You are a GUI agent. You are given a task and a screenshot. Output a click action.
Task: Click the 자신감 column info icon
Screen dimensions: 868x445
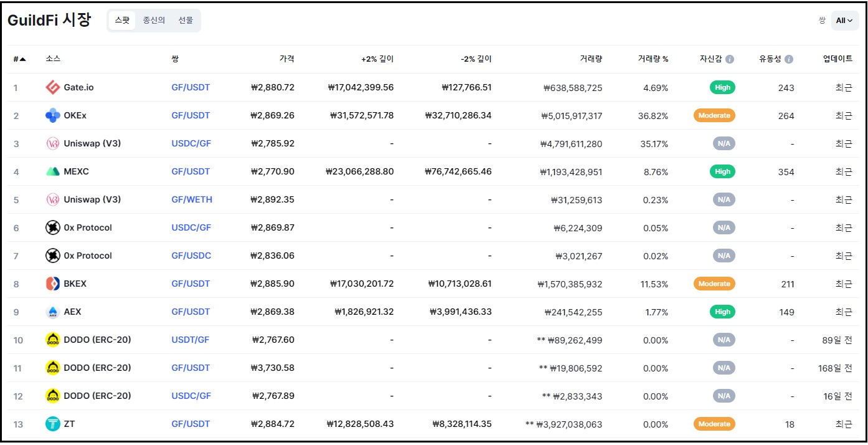[x=730, y=59]
